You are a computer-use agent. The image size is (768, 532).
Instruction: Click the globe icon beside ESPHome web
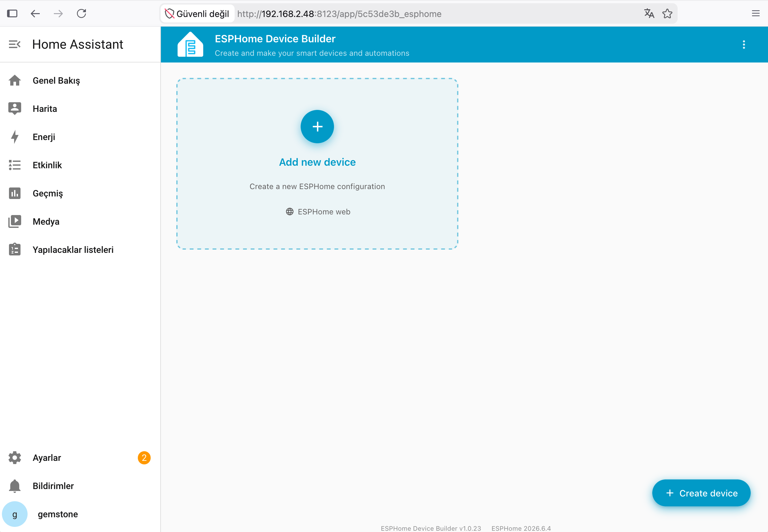(290, 212)
